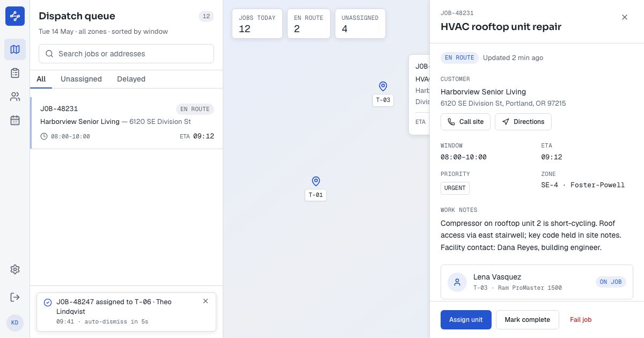Click Harborview Senior Living customer name in panel
This screenshot has height=338, width=644.
pos(483,92)
